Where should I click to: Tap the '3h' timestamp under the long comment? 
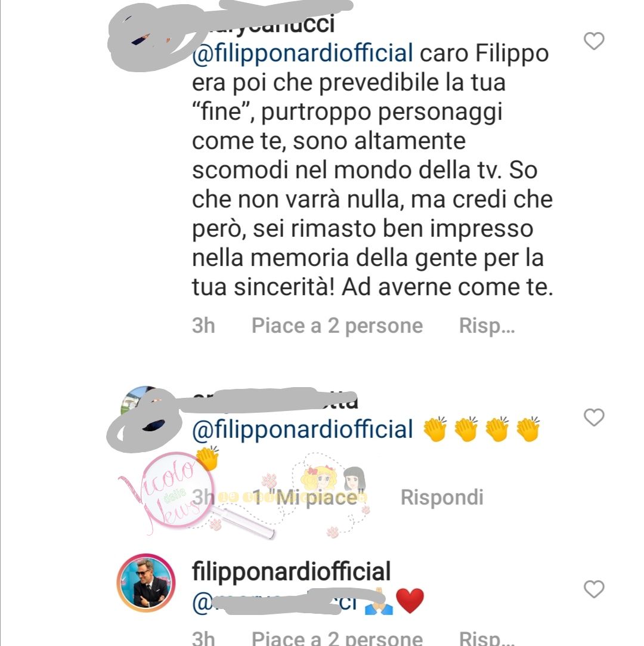[x=203, y=326]
